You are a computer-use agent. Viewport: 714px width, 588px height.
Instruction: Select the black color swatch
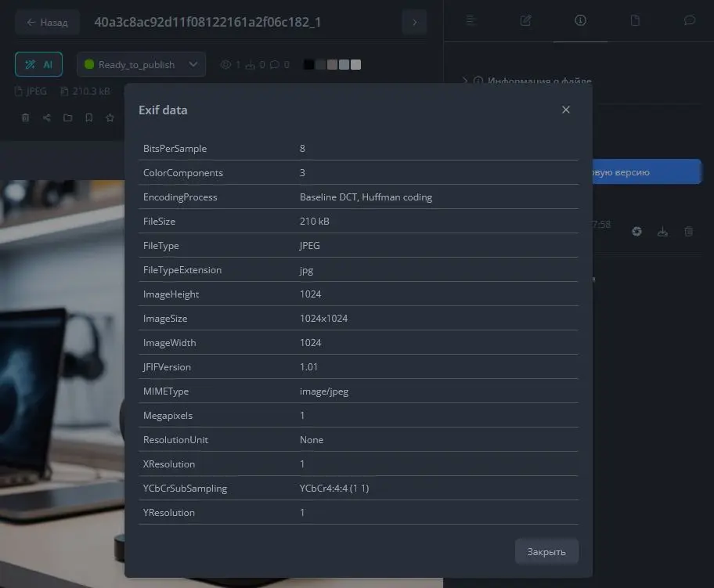tap(309, 64)
